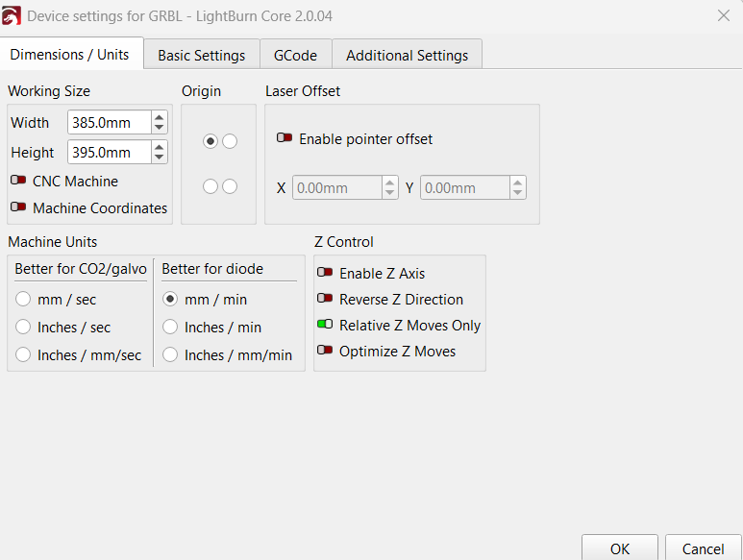This screenshot has width=743, height=560.
Task: Select Inches / min machine units
Action: coord(170,328)
